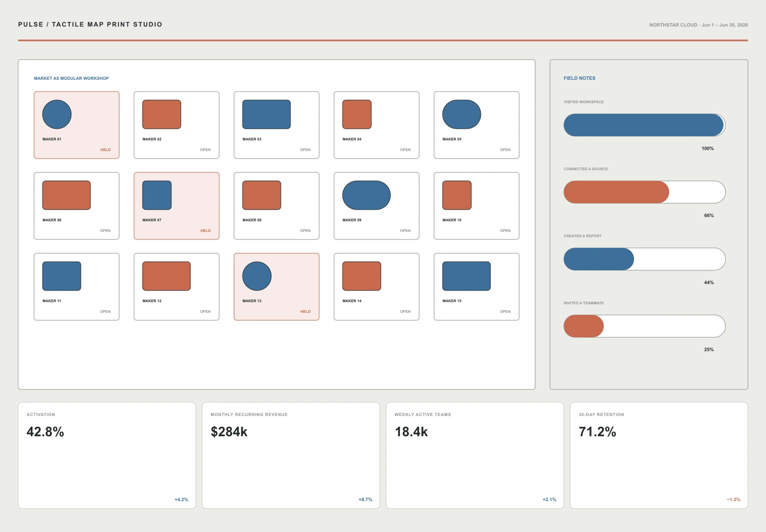
Task: Select the orange square in Maker 04
Action: [x=357, y=114]
